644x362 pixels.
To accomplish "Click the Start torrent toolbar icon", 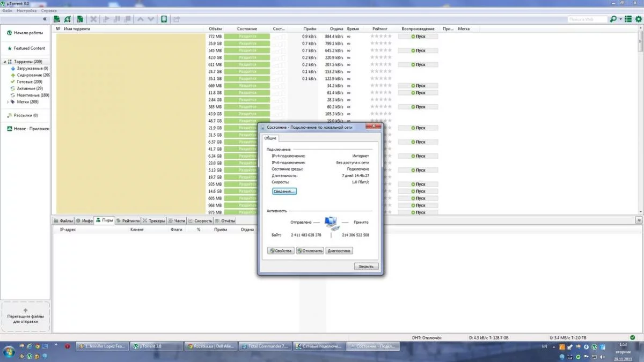I will (x=106, y=19).
